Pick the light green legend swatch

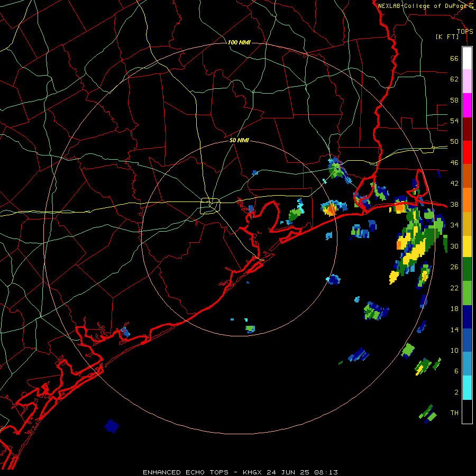(467, 293)
